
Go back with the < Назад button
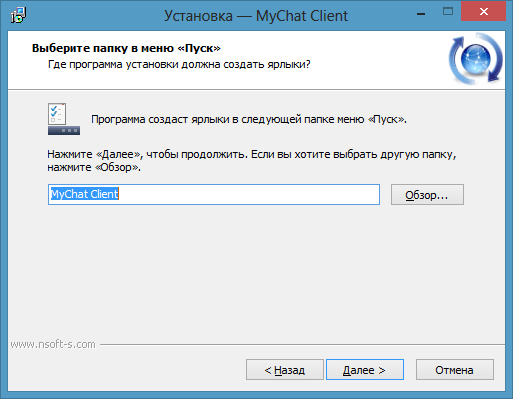point(285,370)
